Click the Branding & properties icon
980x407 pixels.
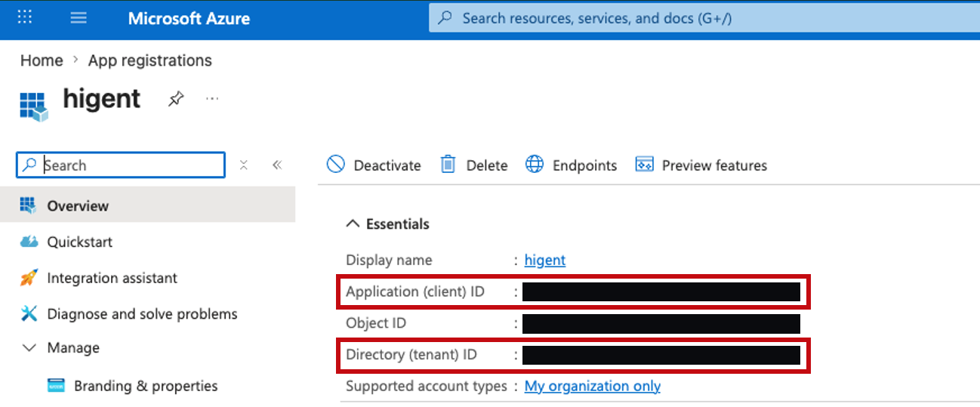[x=56, y=386]
